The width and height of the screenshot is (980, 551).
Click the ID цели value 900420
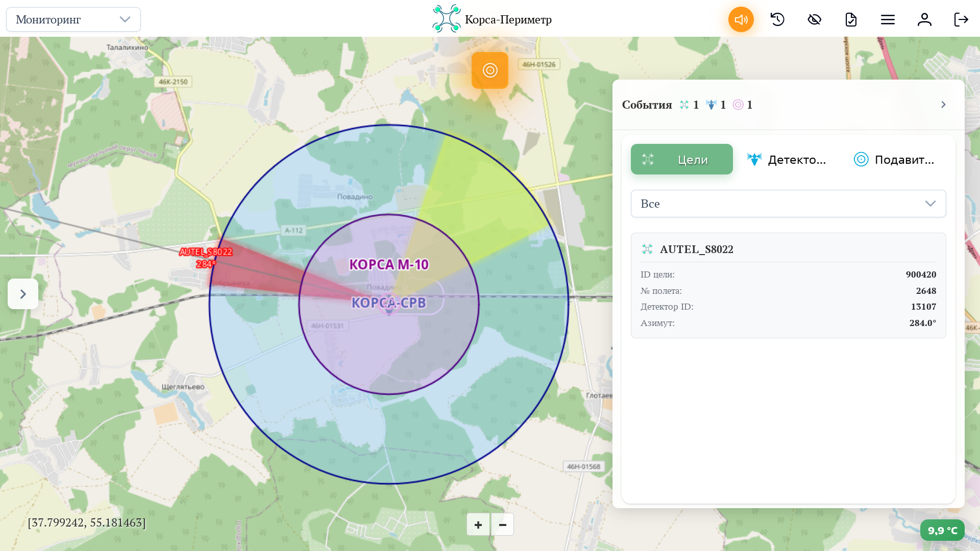click(x=921, y=274)
